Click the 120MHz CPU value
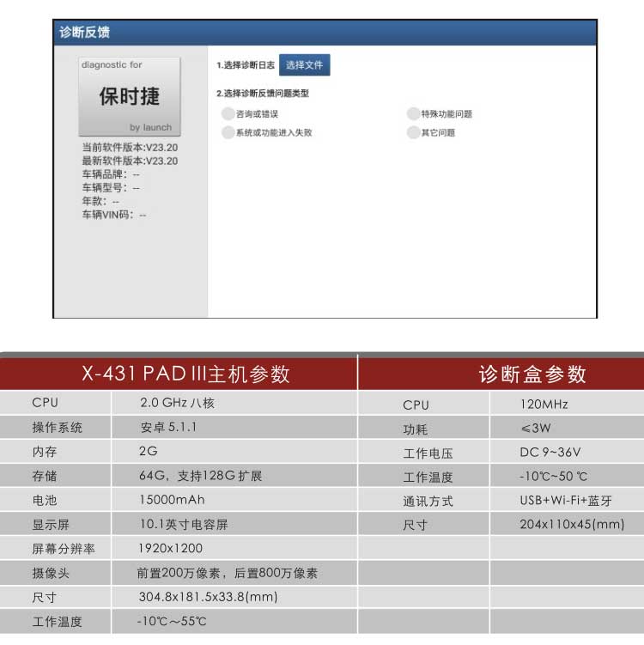 pos(544,405)
